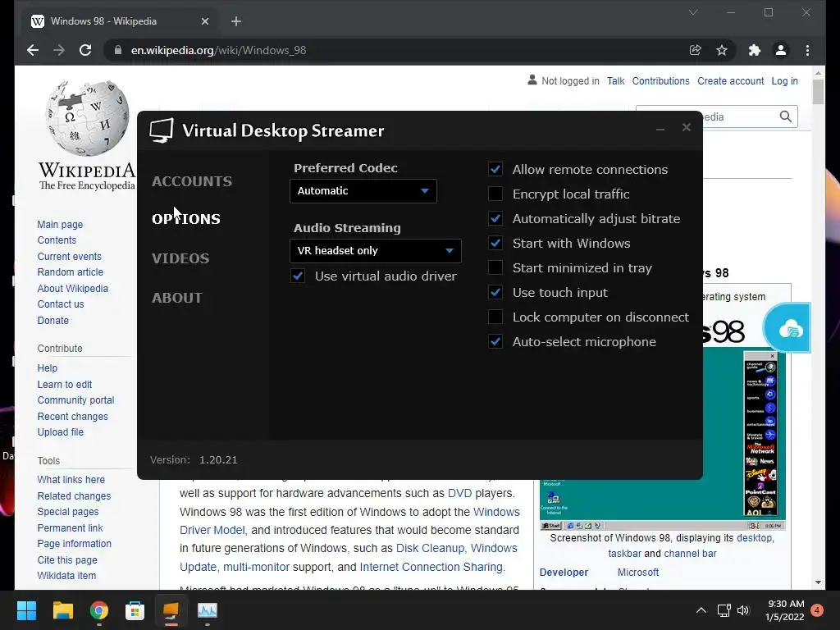Click the Microsoft developer link
The width and height of the screenshot is (840, 630).
(638, 572)
